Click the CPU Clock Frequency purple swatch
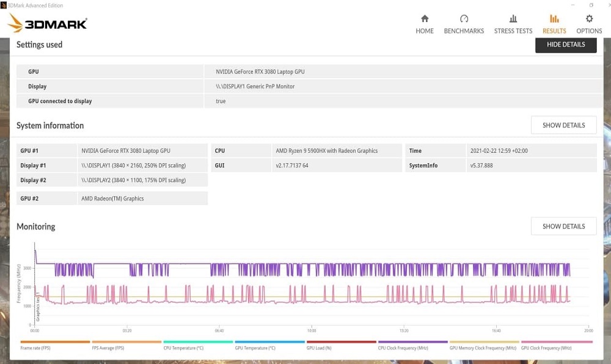The height and width of the screenshot is (364, 611). point(412,342)
